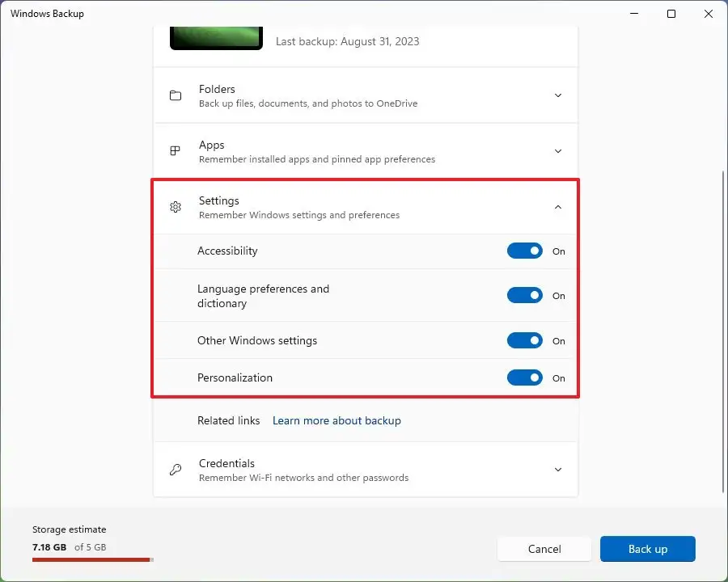Open the backup preview thumbnail image
This screenshot has width=728, height=582.
tap(216, 36)
